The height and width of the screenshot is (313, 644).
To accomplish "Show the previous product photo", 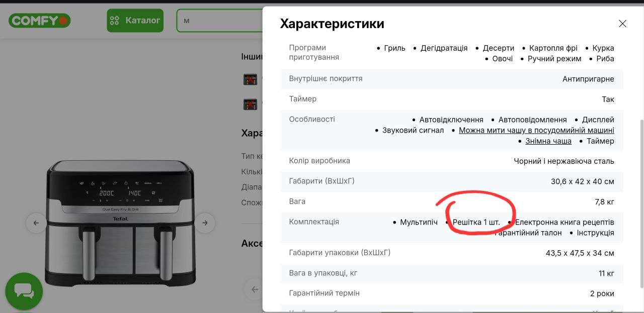I will (x=36, y=223).
